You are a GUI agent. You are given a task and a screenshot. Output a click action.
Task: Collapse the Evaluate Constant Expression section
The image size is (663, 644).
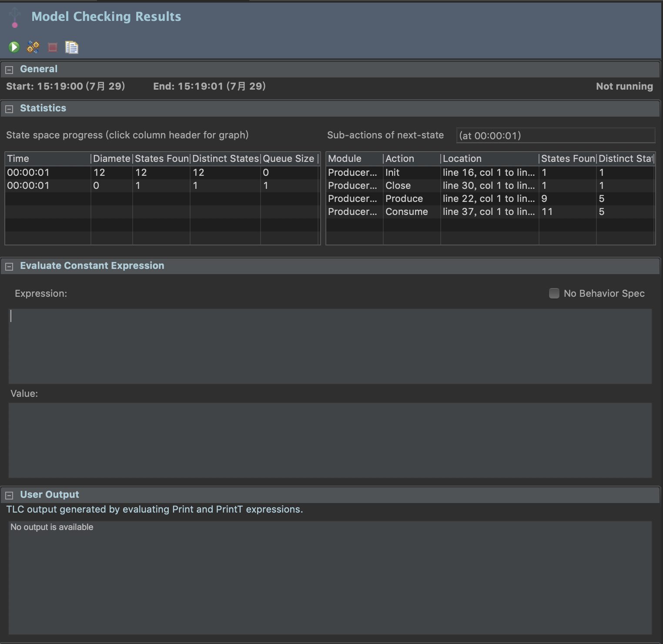[x=9, y=266]
